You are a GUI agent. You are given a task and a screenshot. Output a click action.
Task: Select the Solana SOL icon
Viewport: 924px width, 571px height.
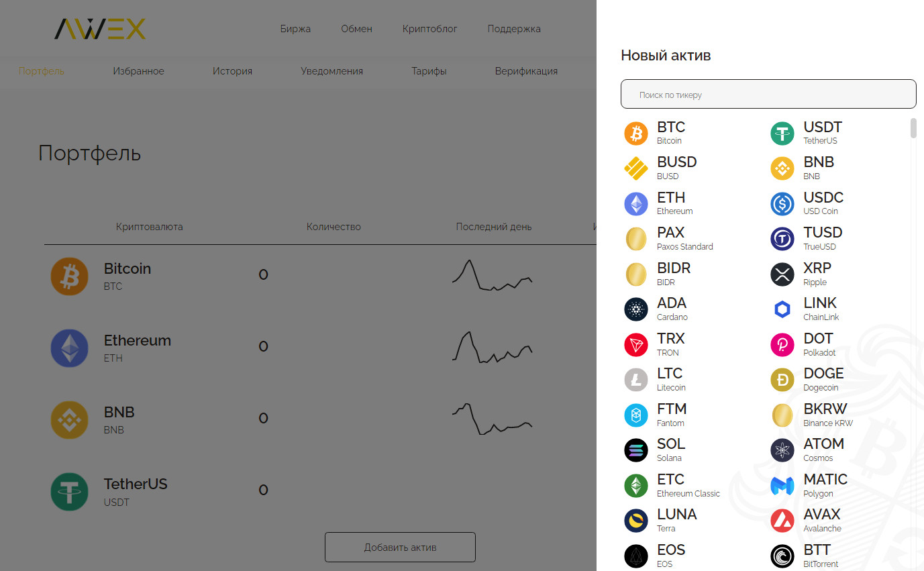(x=636, y=450)
